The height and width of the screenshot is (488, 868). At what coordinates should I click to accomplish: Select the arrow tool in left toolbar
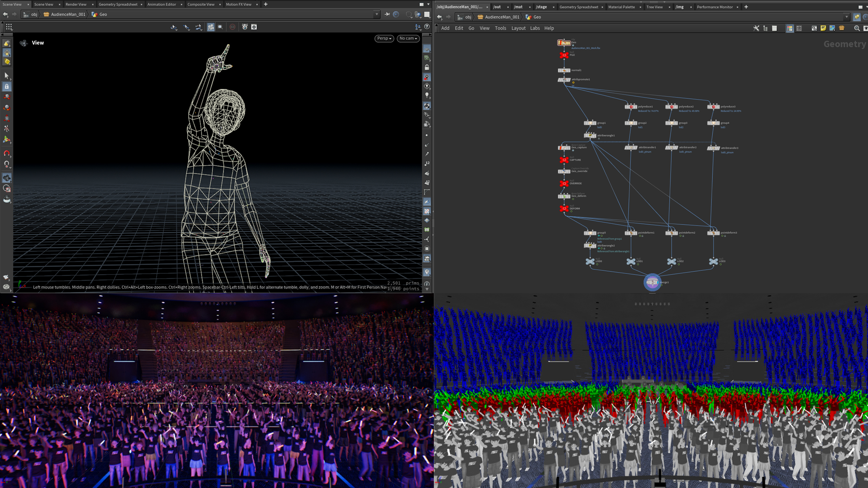(x=6, y=75)
